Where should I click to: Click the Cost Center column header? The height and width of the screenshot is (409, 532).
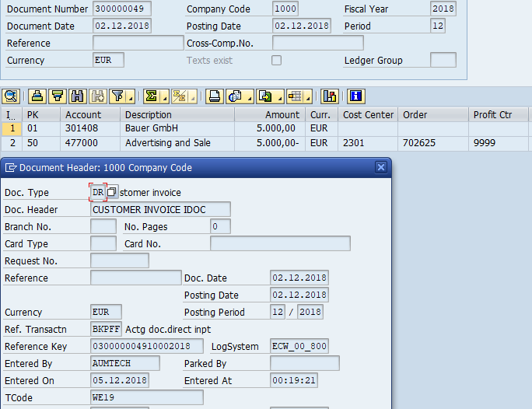tap(368, 114)
